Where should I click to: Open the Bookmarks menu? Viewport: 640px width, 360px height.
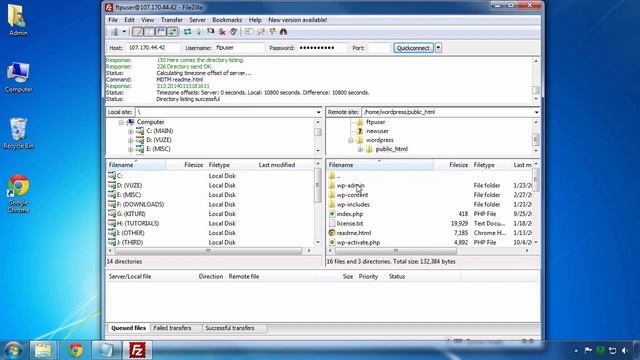[x=227, y=20]
